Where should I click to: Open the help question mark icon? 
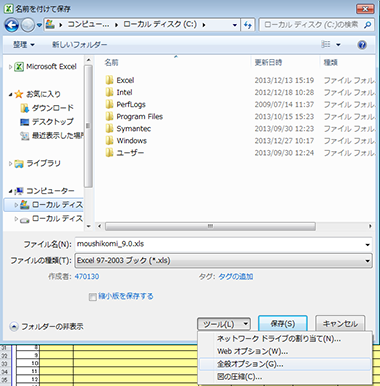[362, 45]
